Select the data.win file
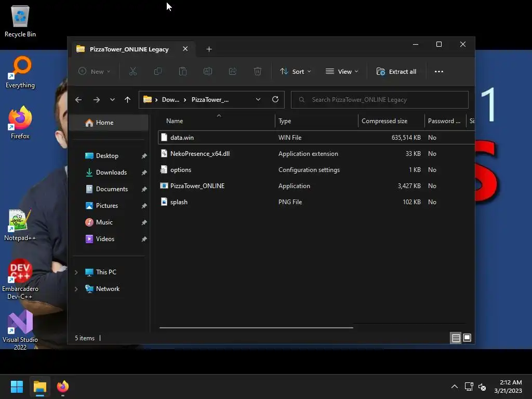Screen dimensions: 532x399 [316, 137]
